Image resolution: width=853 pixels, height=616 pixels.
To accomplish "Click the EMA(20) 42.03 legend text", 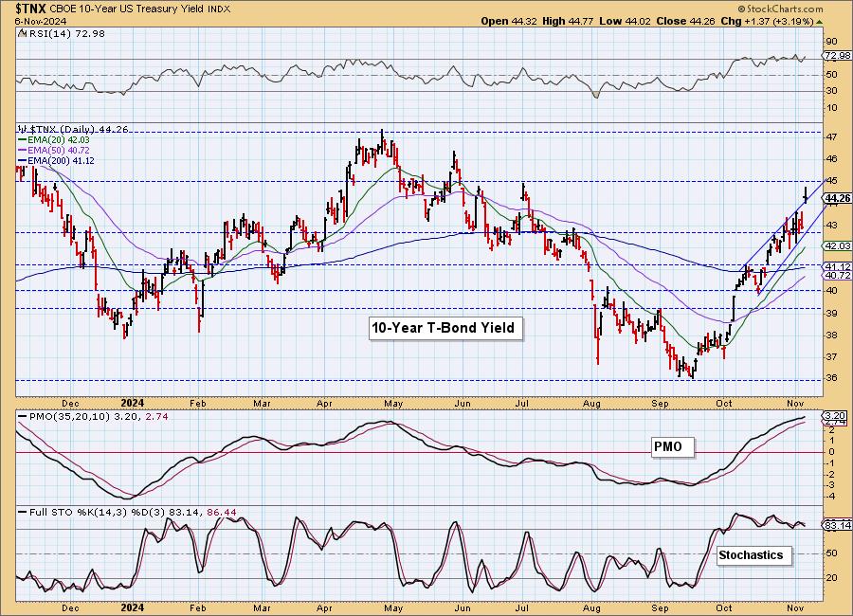I will [58, 140].
